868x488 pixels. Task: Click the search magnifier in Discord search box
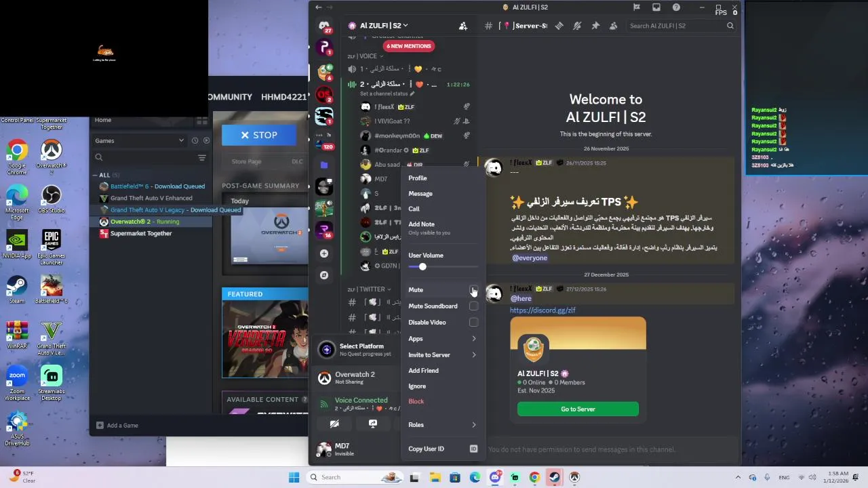pos(730,26)
